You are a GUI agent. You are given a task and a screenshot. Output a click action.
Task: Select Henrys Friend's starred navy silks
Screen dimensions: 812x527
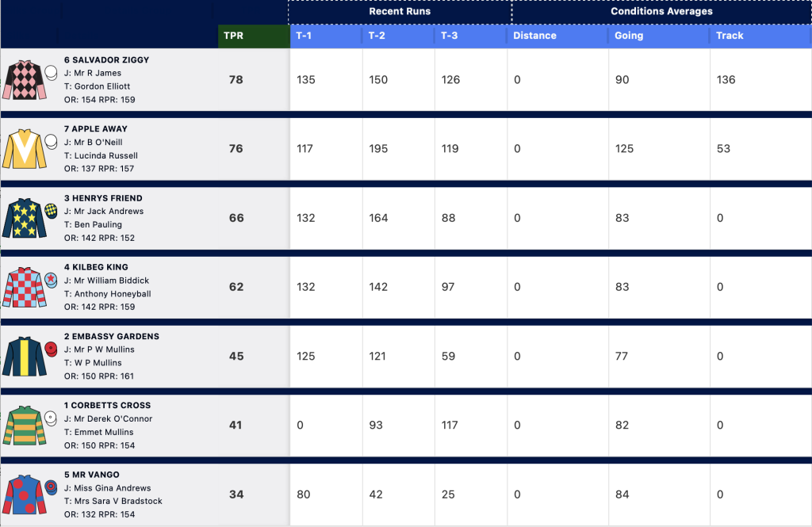(25, 218)
